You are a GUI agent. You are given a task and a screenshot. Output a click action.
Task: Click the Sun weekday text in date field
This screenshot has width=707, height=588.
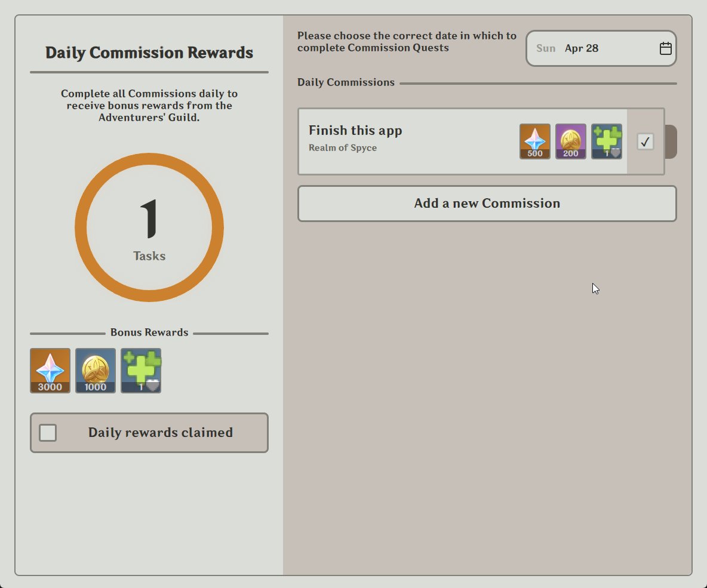pos(546,48)
